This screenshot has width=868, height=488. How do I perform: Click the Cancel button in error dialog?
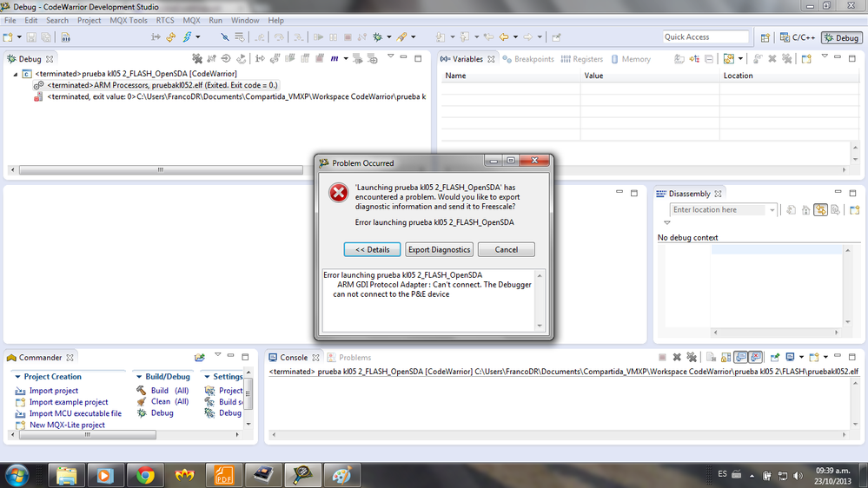pos(506,249)
